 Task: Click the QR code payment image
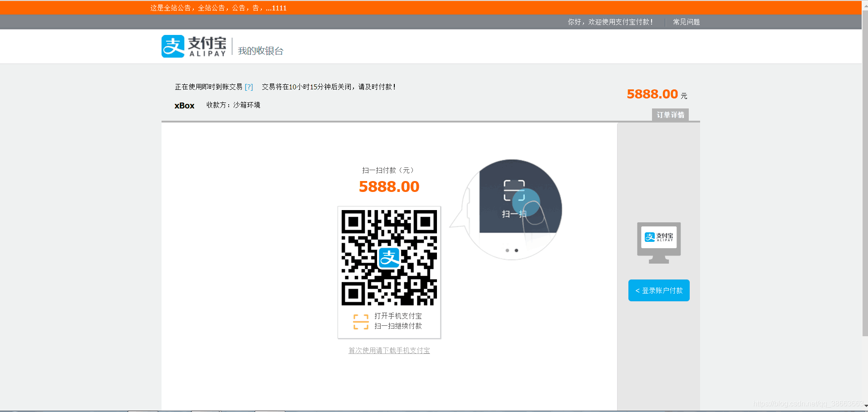point(389,258)
